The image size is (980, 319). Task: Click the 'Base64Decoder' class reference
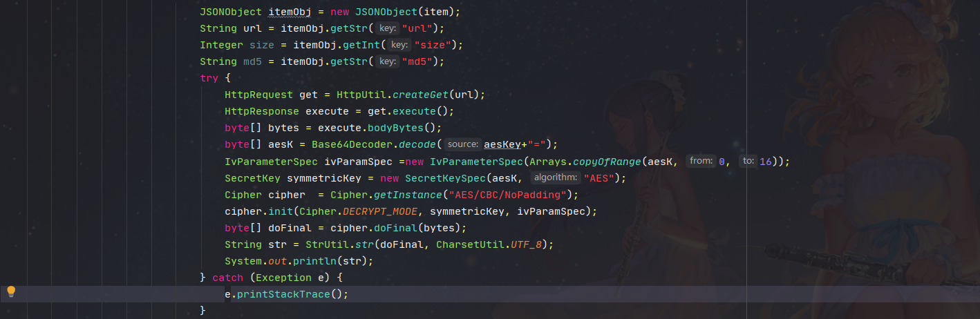(x=352, y=144)
